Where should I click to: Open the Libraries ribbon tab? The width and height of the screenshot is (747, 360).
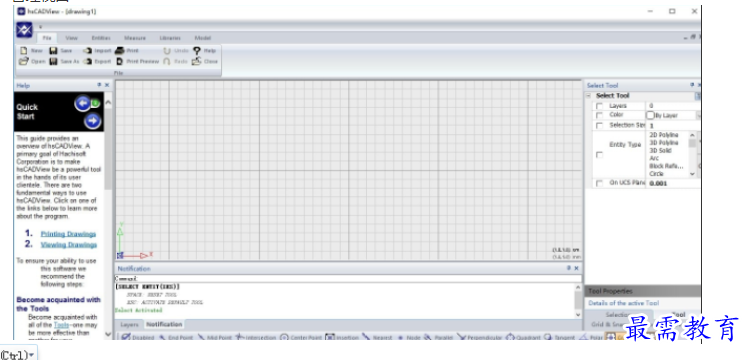tap(170, 38)
